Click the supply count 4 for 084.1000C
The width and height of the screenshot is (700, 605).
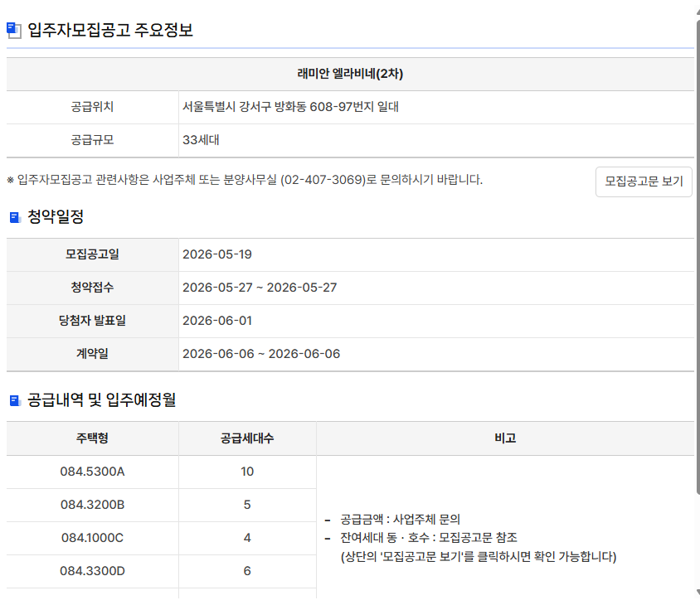click(x=247, y=538)
